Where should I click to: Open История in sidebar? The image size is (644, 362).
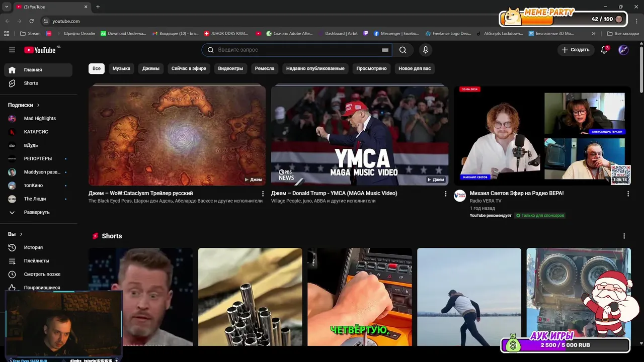[x=38, y=247]
